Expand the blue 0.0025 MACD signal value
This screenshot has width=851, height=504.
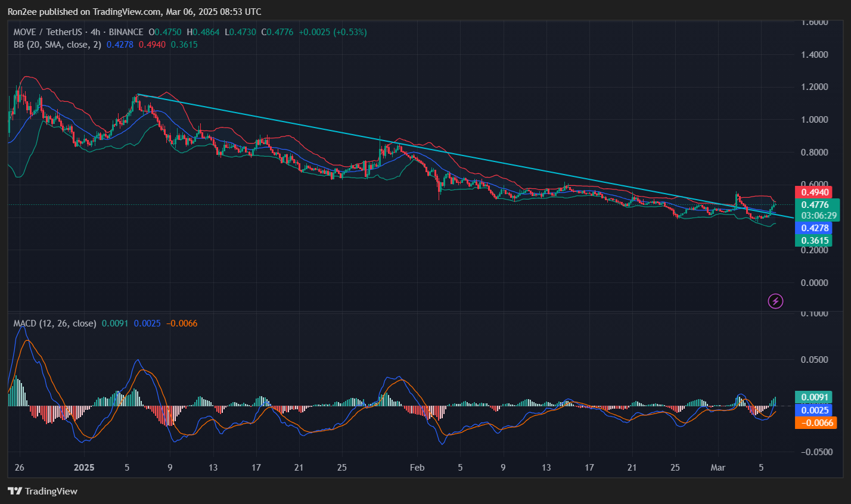[x=813, y=410]
